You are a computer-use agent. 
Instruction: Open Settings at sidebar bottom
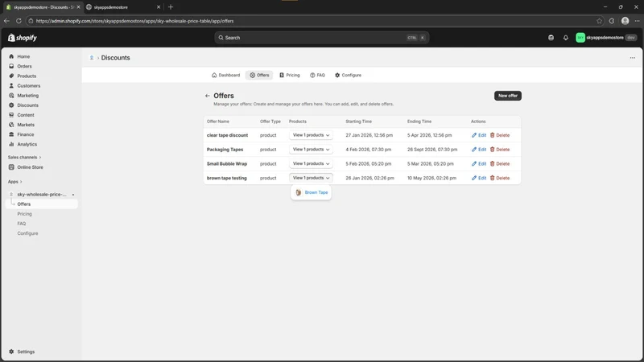pyautogui.click(x=26, y=352)
